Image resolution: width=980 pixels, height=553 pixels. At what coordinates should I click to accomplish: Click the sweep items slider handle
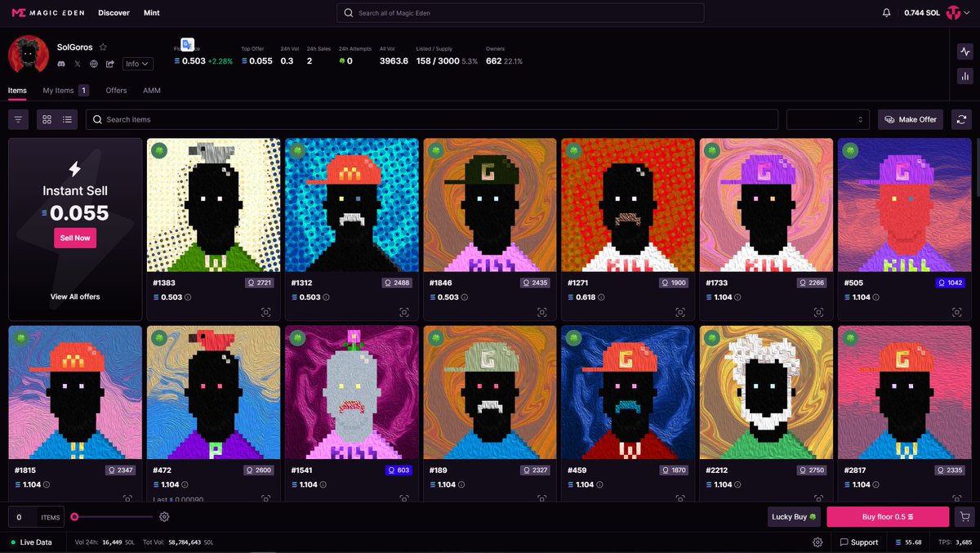(x=74, y=516)
